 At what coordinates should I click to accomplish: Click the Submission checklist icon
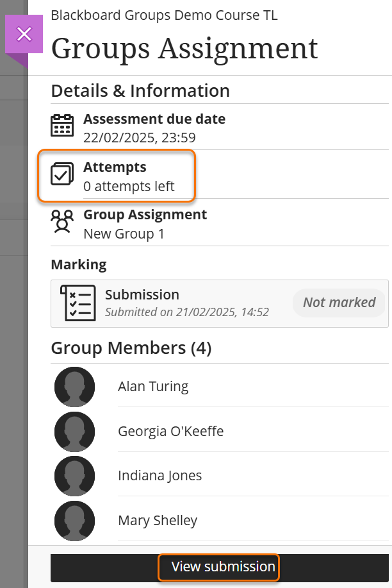78,303
